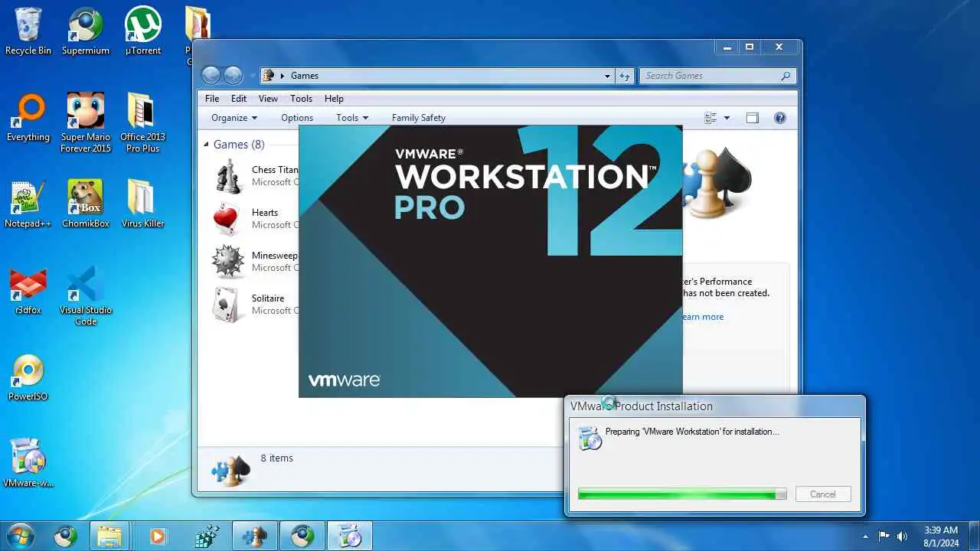This screenshot has height=551, width=980.
Task: Open the Help menu
Action: coord(334,99)
